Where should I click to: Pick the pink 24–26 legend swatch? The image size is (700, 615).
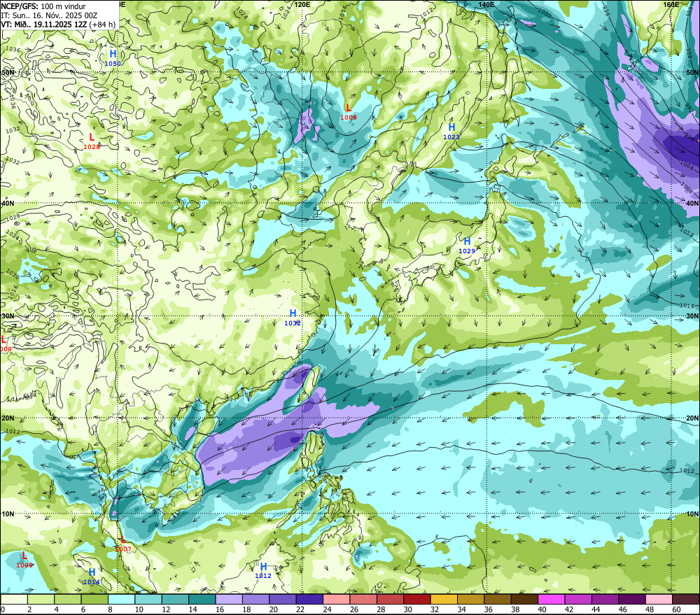click(337, 599)
